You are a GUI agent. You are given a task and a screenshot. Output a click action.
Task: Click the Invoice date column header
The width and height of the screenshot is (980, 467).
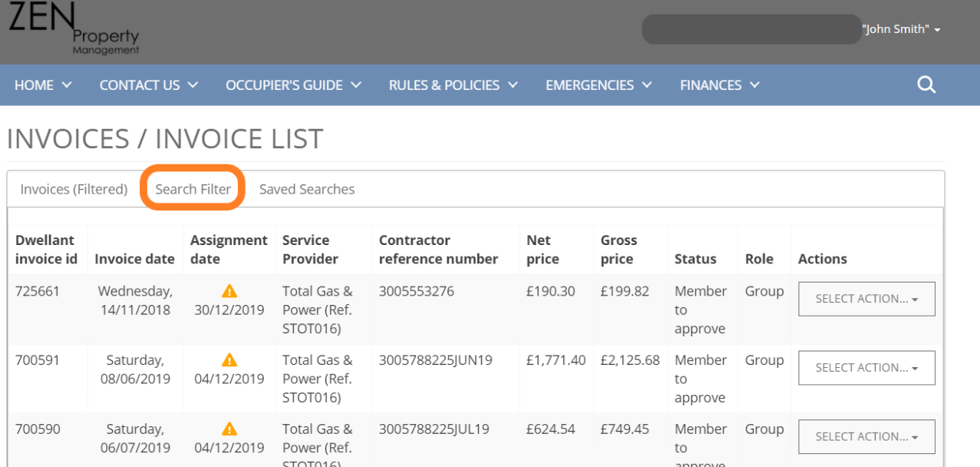(134, 259)
